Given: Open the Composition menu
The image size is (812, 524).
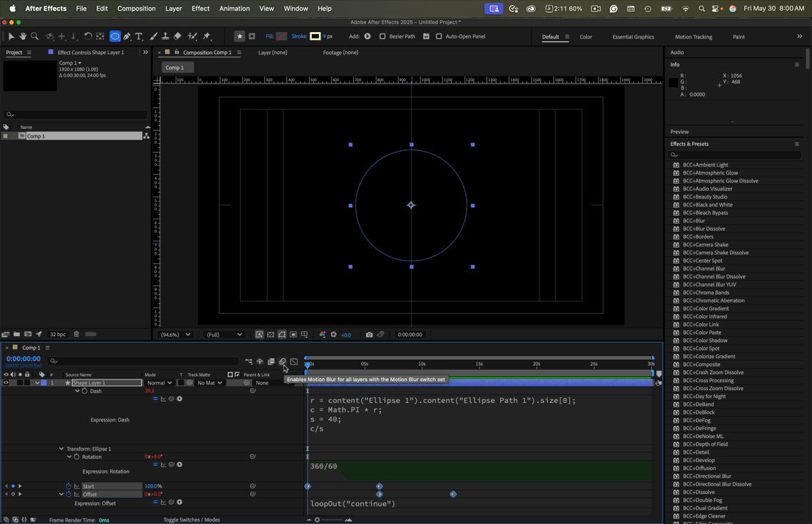Looking at the screenshot, I should click(x=136, y=9).
